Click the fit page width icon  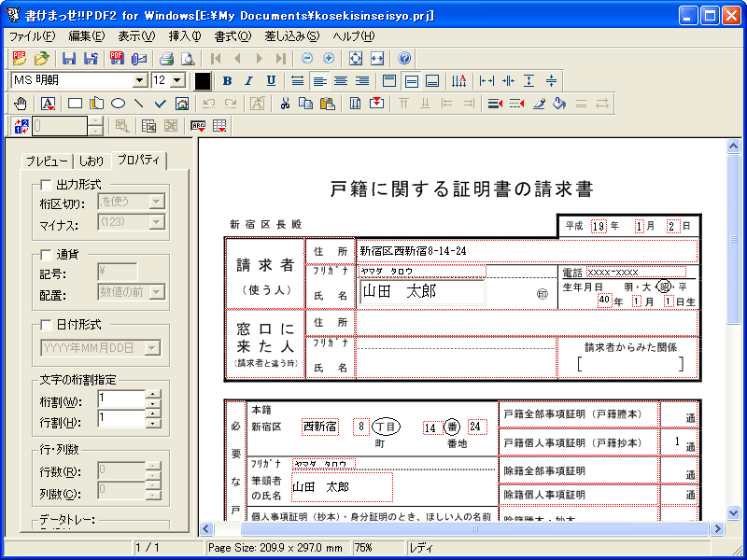pos(377,58)
